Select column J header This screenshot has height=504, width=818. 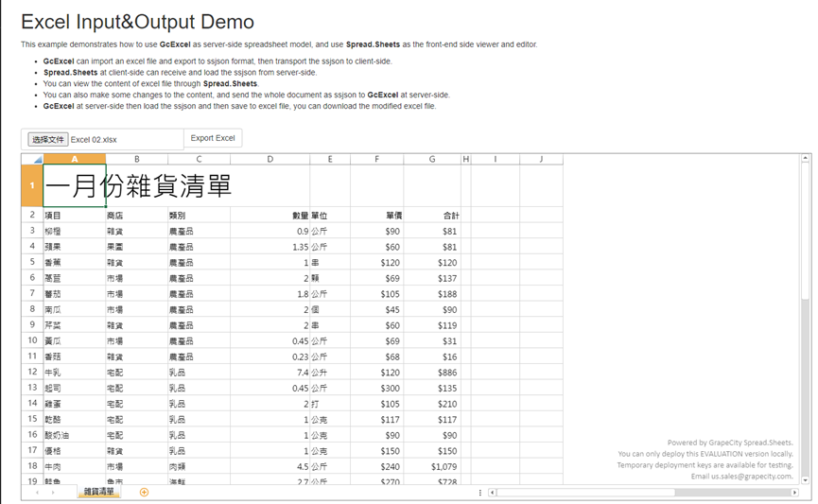pyautogui.click(x=542, y=159)
